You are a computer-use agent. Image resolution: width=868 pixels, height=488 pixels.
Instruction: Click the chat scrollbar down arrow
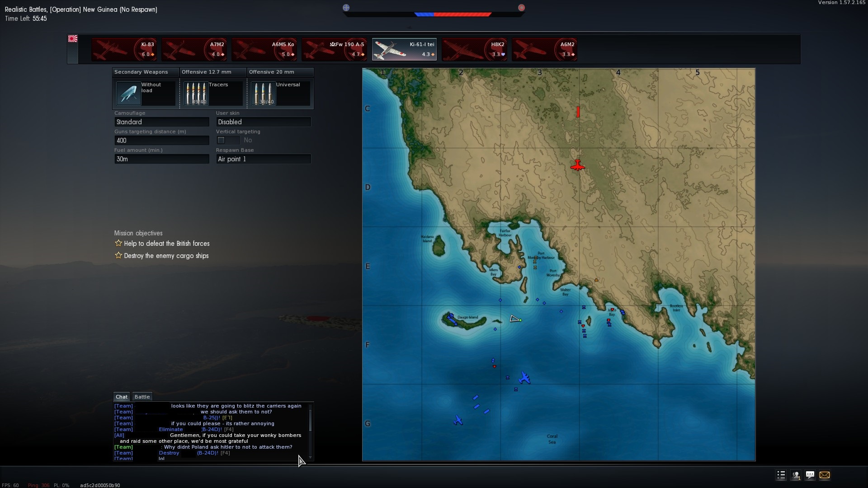(x=310, y=458)
